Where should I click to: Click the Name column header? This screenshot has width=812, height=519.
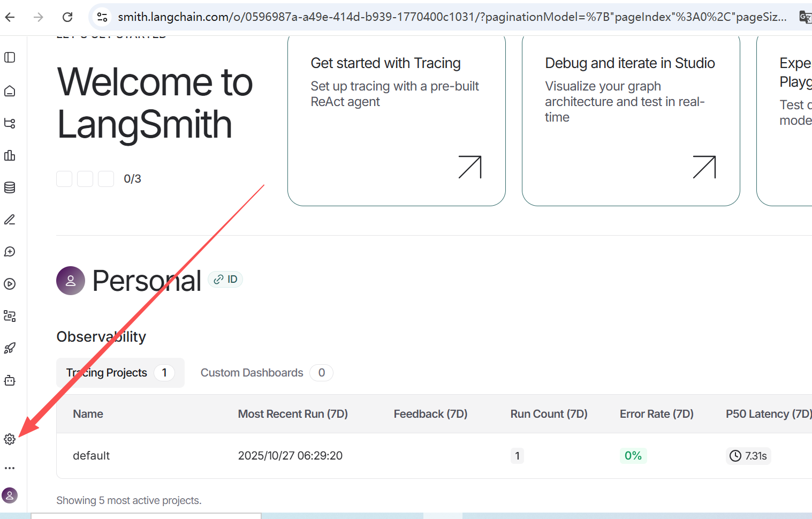pos(88,414)
